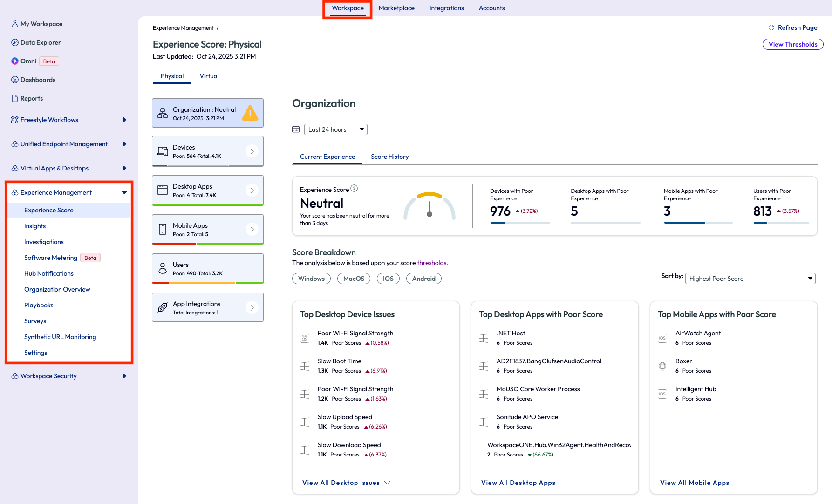The image size is (832, 504).
Task: Switch to the Virtual tab
Action: (209, 76)
